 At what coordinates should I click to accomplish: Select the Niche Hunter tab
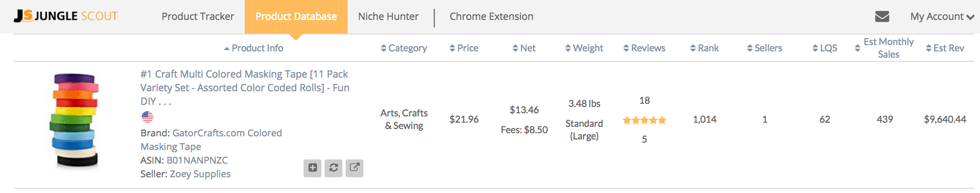(x=388, y=16)
